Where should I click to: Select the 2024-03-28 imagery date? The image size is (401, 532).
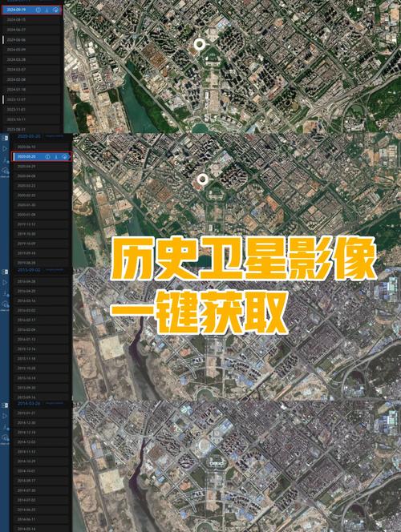31,59
